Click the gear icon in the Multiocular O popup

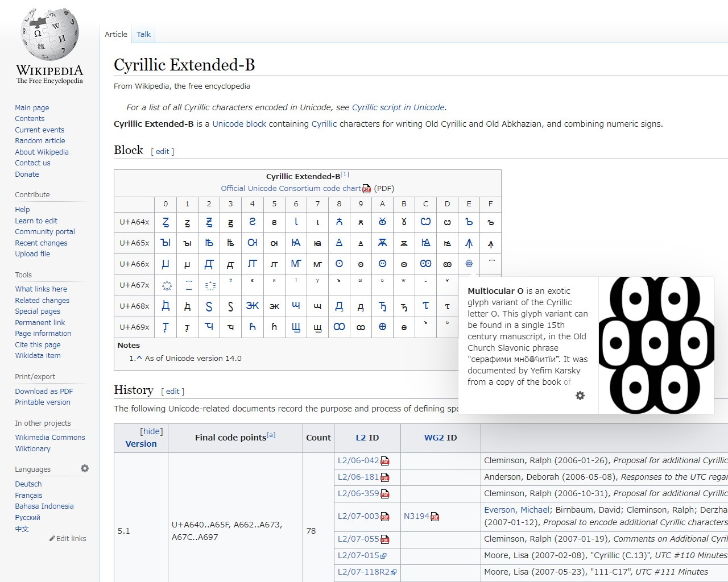pos(580,395)
